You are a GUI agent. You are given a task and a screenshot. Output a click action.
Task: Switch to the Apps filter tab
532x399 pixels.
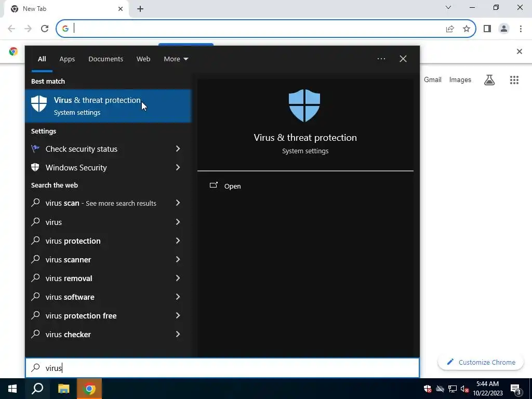tap(67, 59)
